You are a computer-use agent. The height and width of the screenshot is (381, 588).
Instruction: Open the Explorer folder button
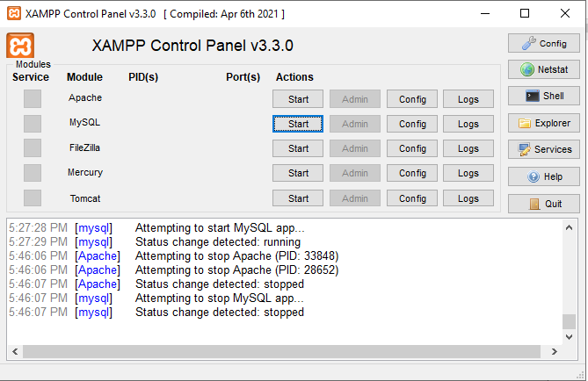click(x=544, y=123)
